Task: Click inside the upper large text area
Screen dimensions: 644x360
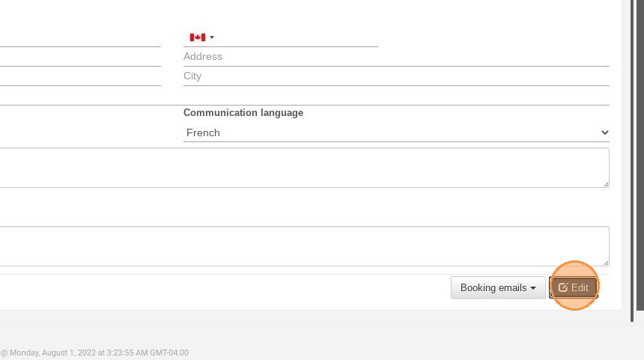Action: 304,168
